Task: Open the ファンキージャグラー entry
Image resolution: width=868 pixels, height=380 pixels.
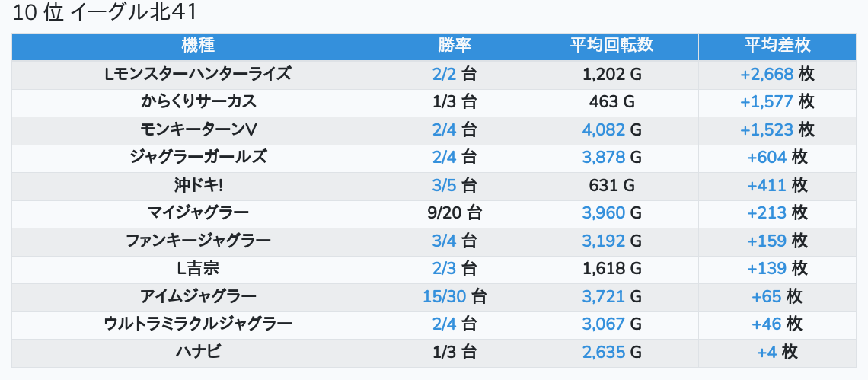Action: coord(198,241)
